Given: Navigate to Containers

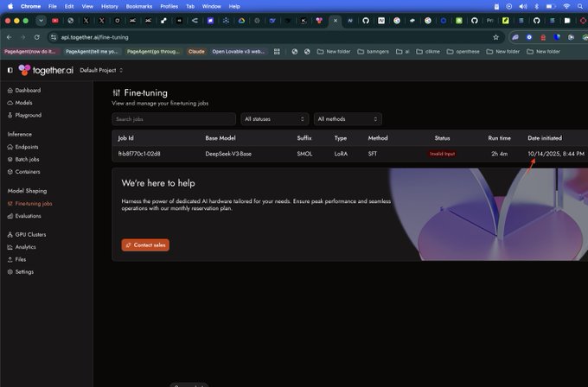Looking at the screenshot, I should click(23, 172).
